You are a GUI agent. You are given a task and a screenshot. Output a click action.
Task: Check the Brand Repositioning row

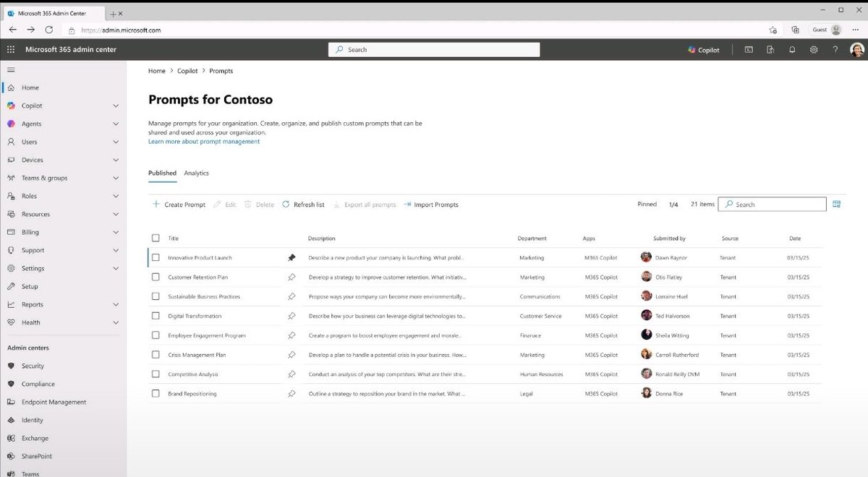tap(156, 394)
